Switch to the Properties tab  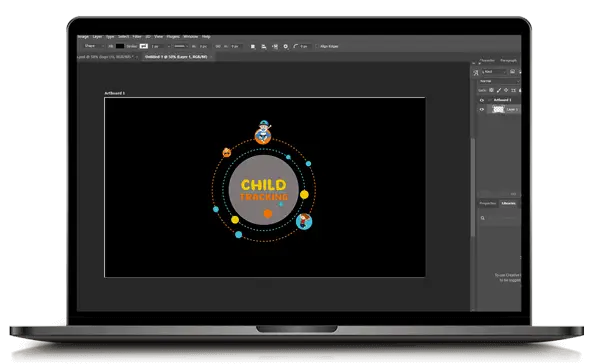click(x=488, y=203)
